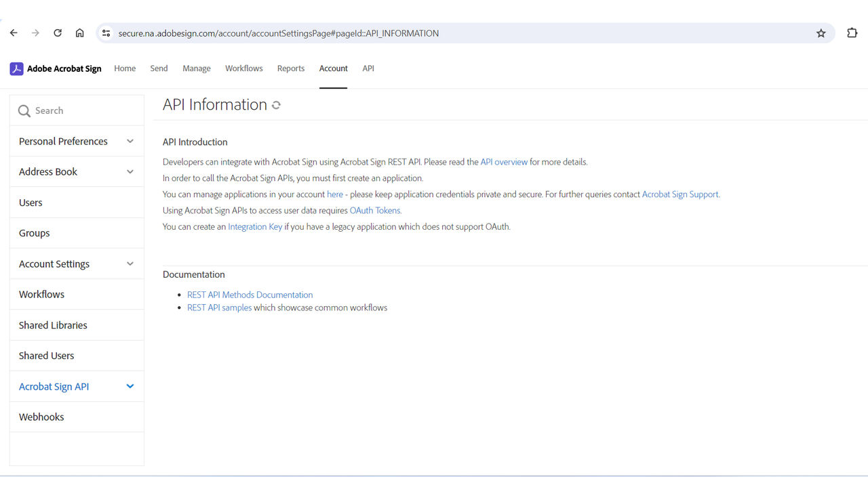The width and height of the screenshot is (868, 477).
Task: Go to the browser home icon
Action: pos(79,33)
